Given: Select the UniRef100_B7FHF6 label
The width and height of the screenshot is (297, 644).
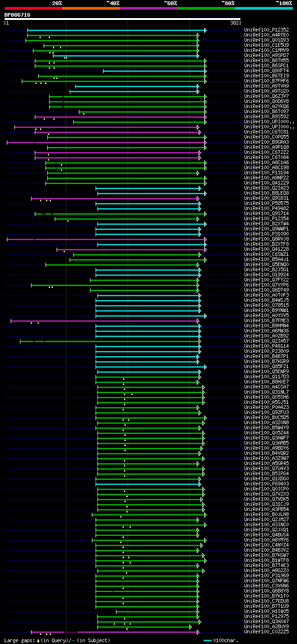Looking at the screenshot, I should 266,81.
